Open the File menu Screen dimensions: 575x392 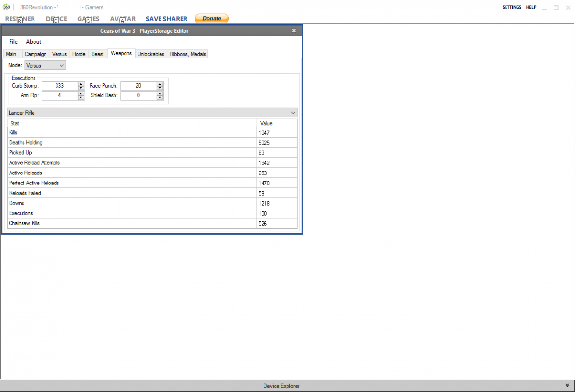tap(13, 42)
